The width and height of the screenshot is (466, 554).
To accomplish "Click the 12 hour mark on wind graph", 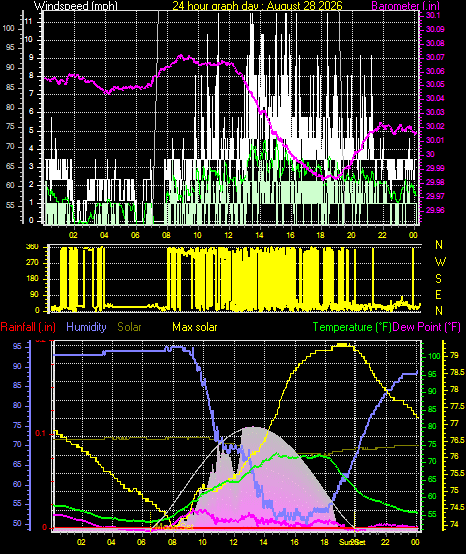I will pos(228,235).
